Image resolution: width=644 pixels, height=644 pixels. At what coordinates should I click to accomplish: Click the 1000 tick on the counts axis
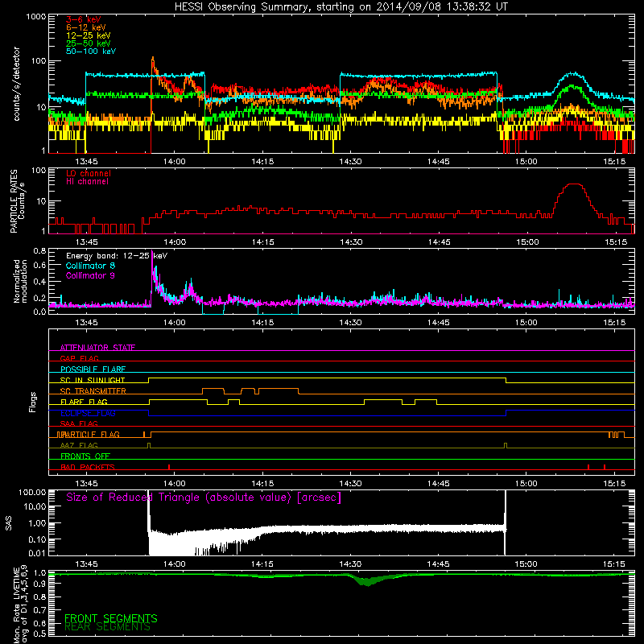click(x=35, y=17)
